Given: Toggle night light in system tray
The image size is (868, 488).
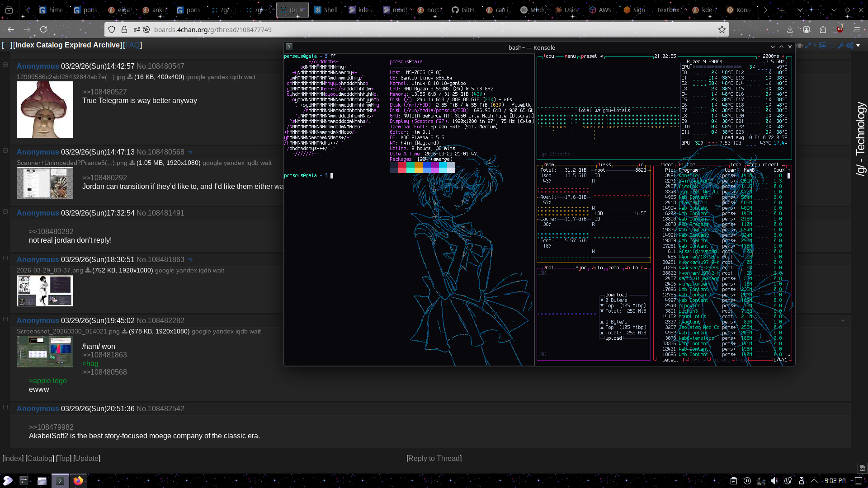Looking at the screenshot, I should [788, 481].
